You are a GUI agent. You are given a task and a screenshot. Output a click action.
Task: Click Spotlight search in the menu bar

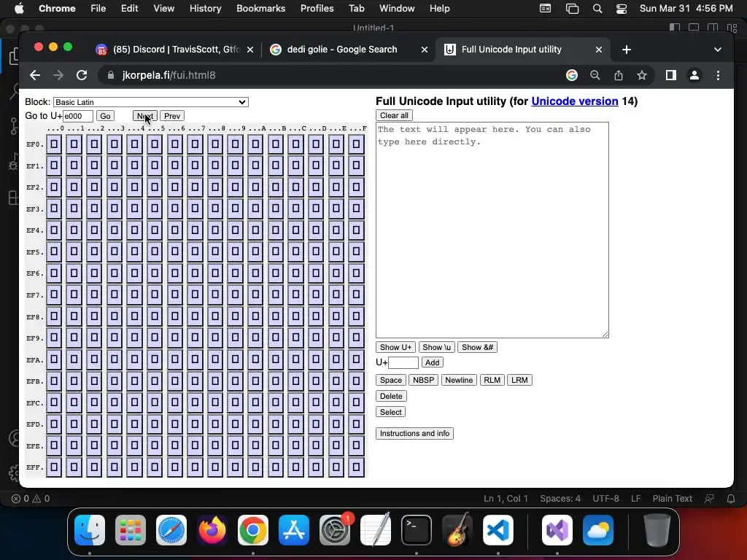coord(597,9)
